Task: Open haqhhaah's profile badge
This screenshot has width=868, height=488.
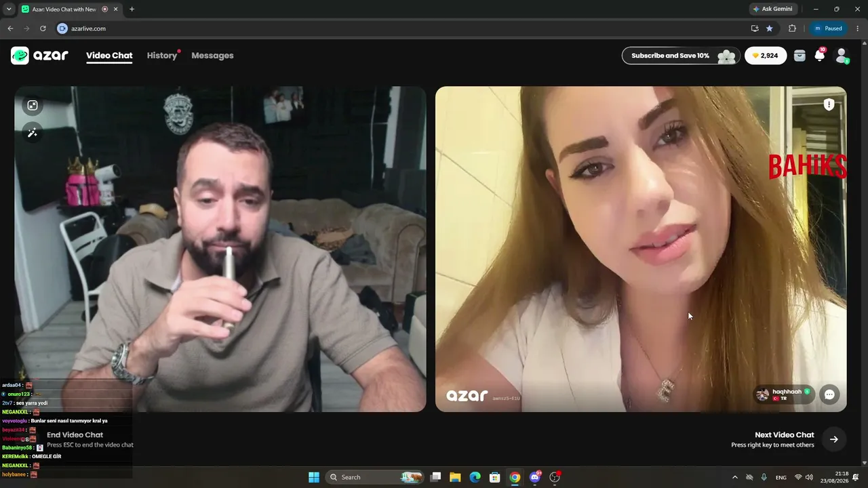Action: [x=785, y=394]
